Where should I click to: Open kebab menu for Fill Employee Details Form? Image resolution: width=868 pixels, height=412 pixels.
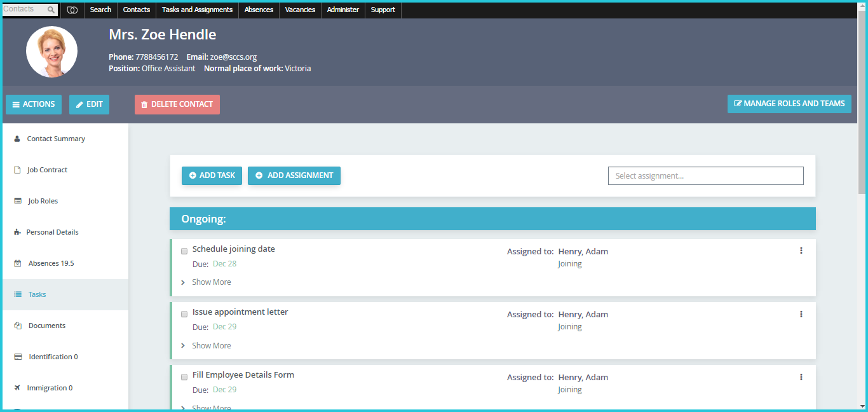click(x=801, y=377)
